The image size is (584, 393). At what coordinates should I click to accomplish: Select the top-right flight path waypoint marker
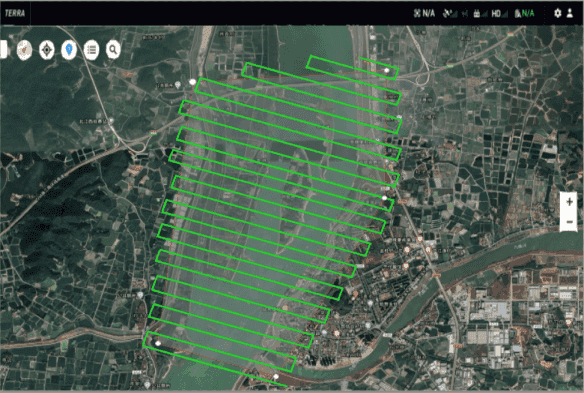point(387,70)
